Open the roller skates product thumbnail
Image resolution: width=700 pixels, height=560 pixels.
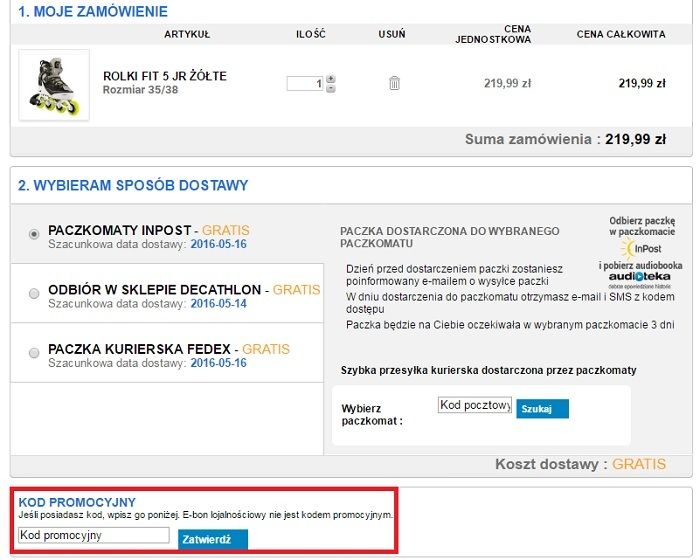(54, 85)
